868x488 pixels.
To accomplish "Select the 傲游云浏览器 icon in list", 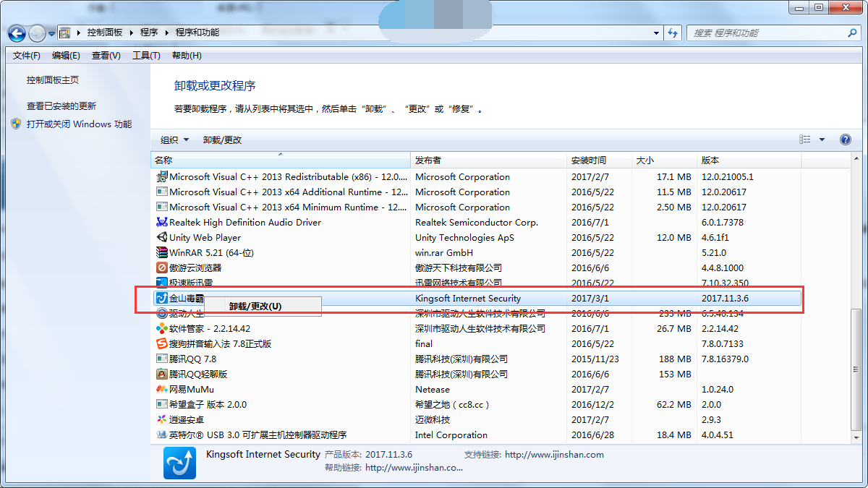I will point(162,268).
